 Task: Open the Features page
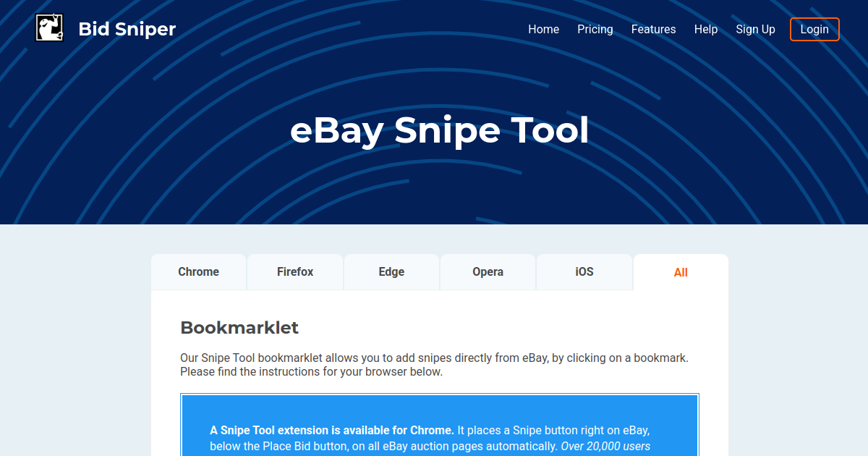point(653,29)
